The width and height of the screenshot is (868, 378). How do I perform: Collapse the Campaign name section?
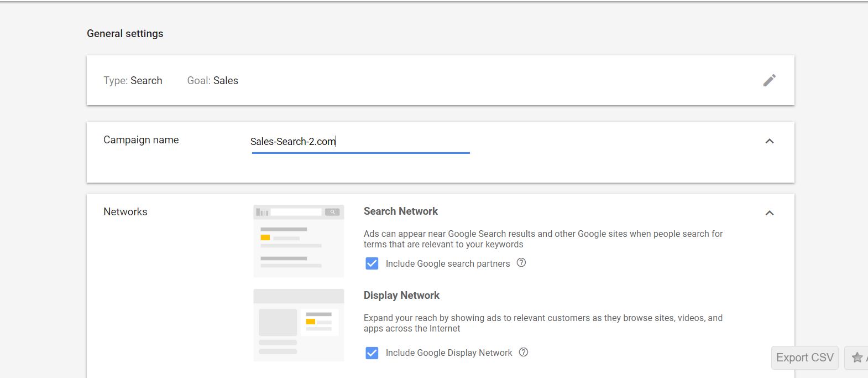(769, 141)
